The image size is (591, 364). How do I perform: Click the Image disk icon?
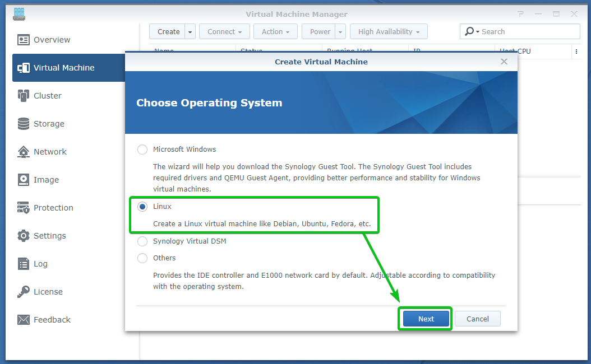[24, 180]
